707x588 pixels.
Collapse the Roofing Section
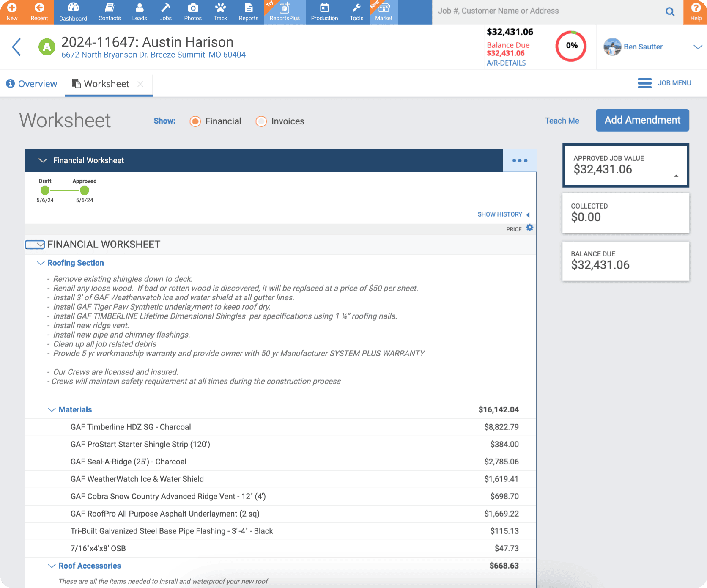click(41, 263)
